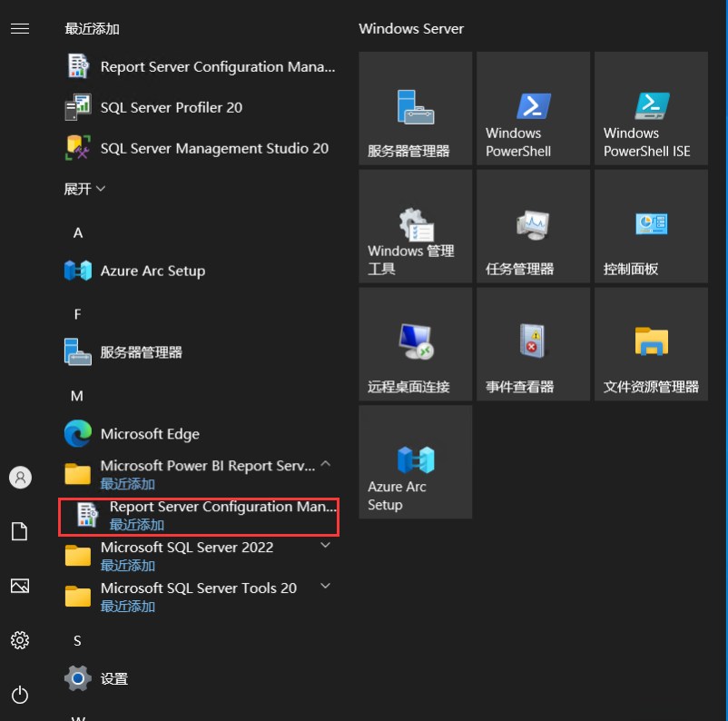
Task: Open the hamburger menu icon
Action: pyautogui.click(x=20, y=29)
